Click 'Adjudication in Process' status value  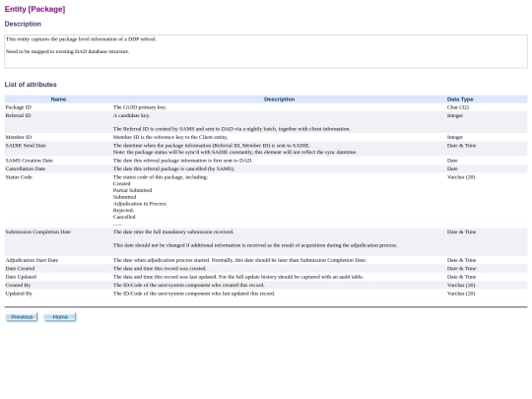(x=140, y=204)
